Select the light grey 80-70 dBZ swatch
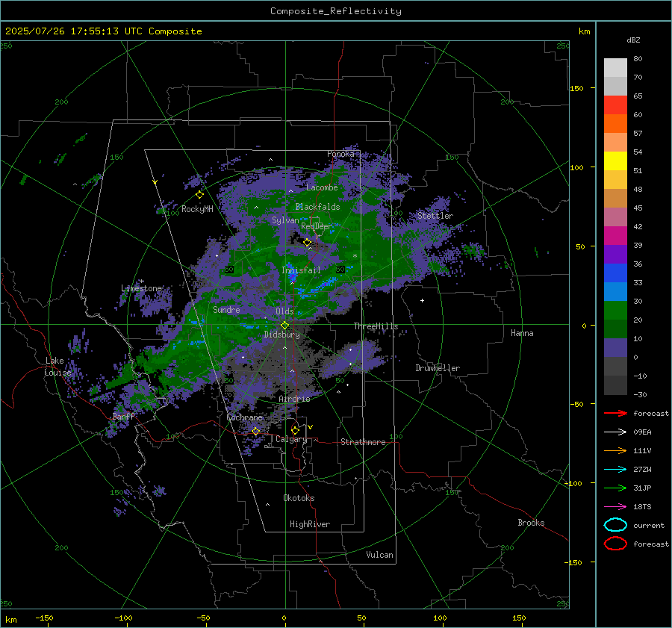The image size is (672, 628). [x=615, y=68]
